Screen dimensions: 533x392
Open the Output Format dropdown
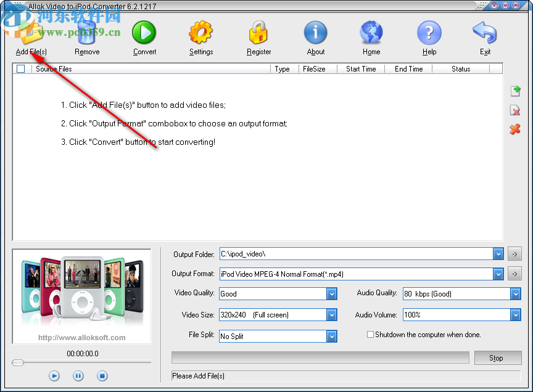tap(498, 274)
